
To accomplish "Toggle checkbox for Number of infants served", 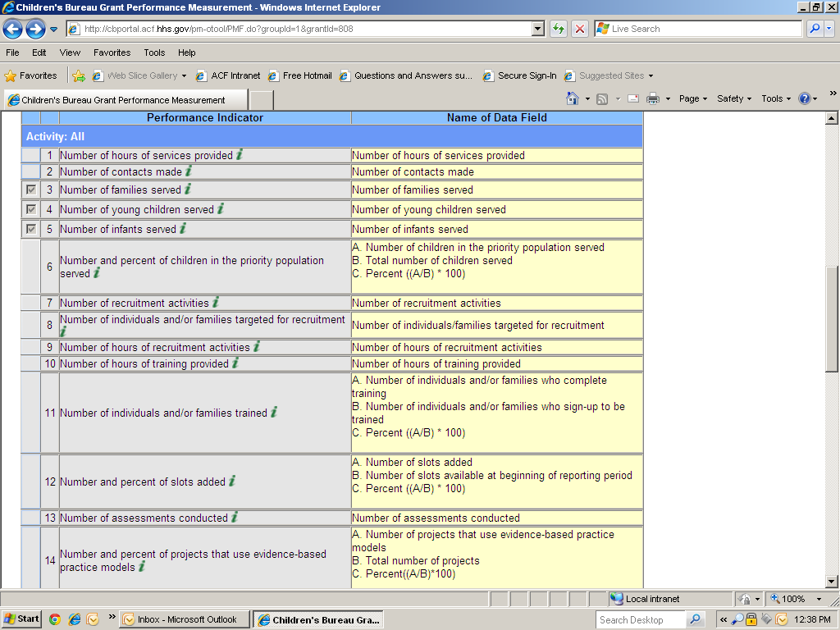I will point(31,229).
